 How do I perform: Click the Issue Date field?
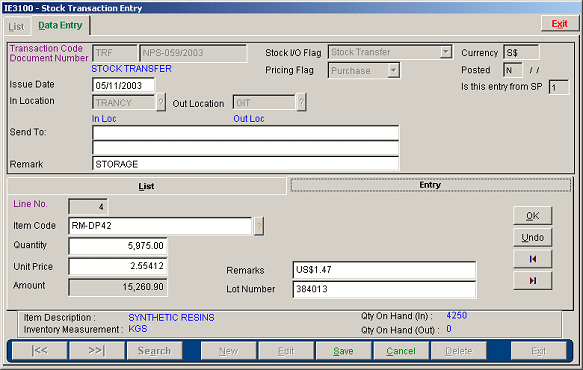coord(123,85)
